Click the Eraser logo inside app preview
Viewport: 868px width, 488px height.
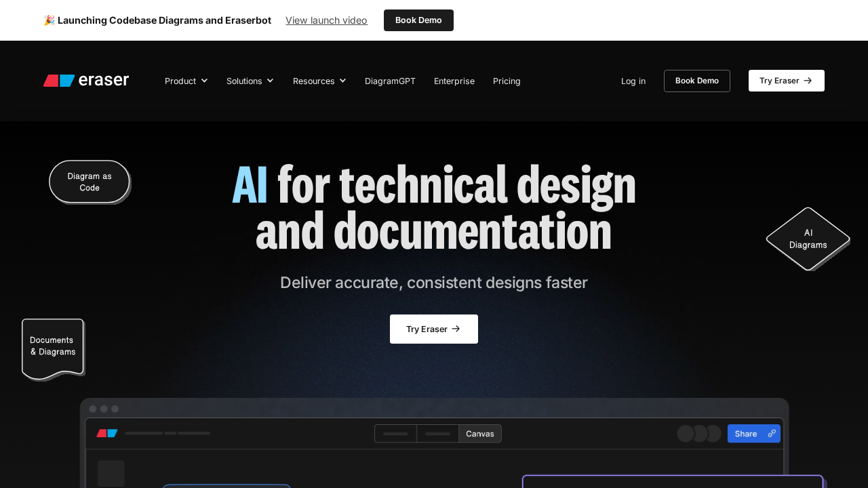(107, 433)
